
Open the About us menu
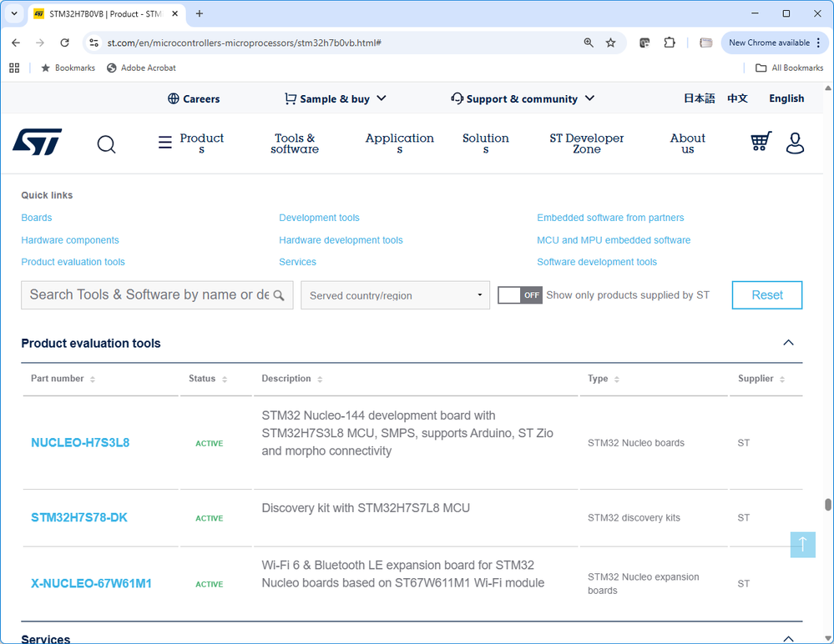point(688,143)
